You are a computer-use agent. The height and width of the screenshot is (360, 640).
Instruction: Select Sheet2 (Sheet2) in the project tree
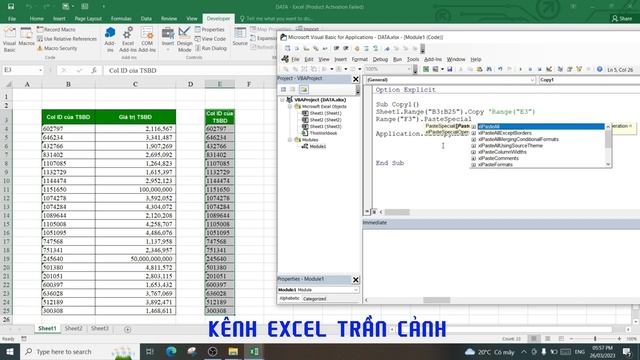pos(325,120)
